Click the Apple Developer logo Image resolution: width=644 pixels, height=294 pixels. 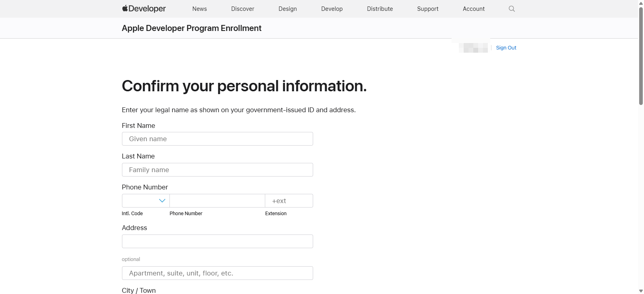144,8
